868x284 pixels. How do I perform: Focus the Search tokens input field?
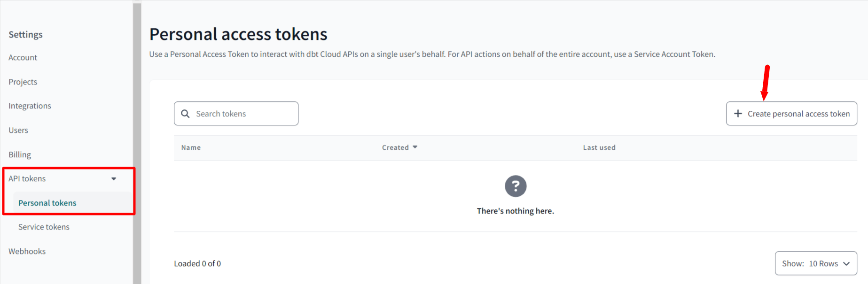click(x=236, y=114)
